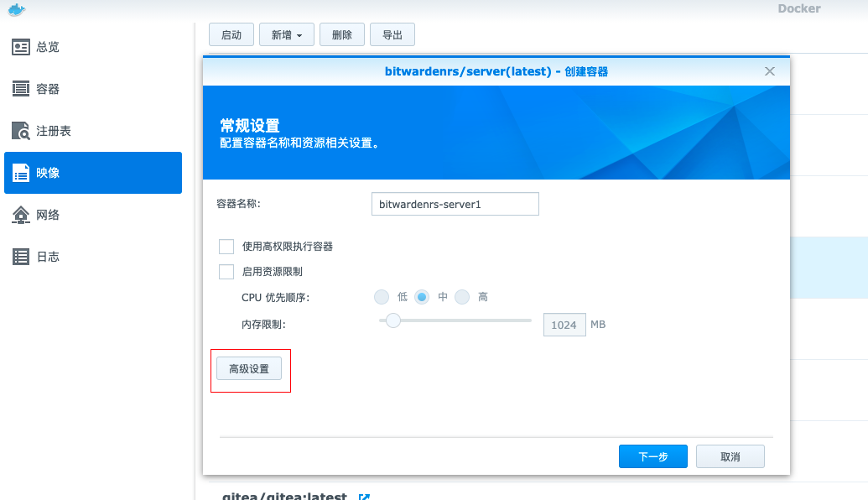Select 低 CPU priority radio button
This screenshot has height=500, width=868.
pyautogui.click(x=382, y=297)
